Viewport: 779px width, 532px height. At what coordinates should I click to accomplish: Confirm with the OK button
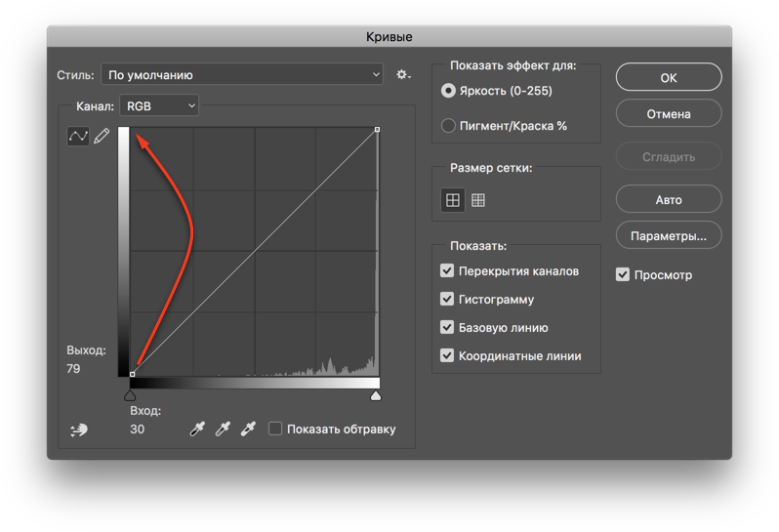click(x=669, y=77)
